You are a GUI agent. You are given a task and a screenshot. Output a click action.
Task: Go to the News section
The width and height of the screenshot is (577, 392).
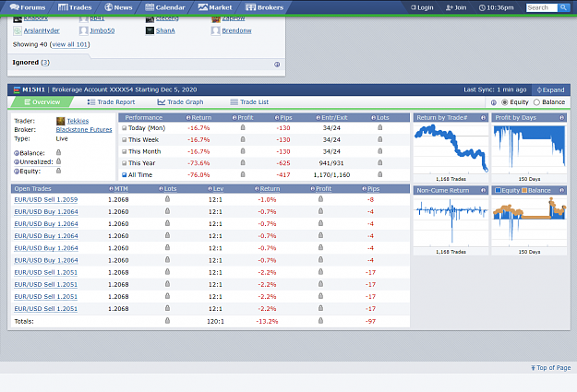[118, 7]
